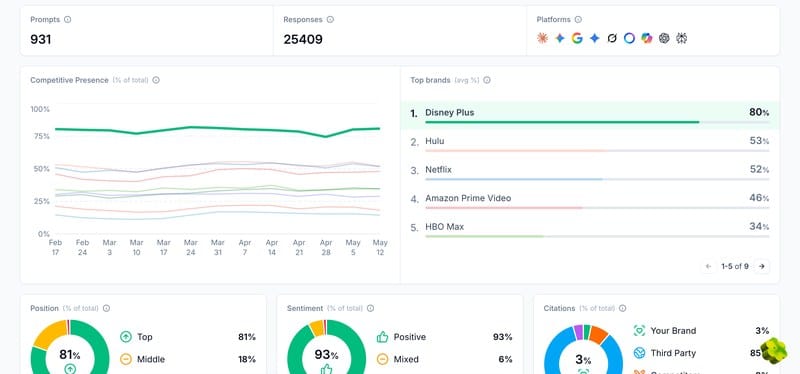
Task: Select the HBO Max brand row
Action: click(590, 229)
